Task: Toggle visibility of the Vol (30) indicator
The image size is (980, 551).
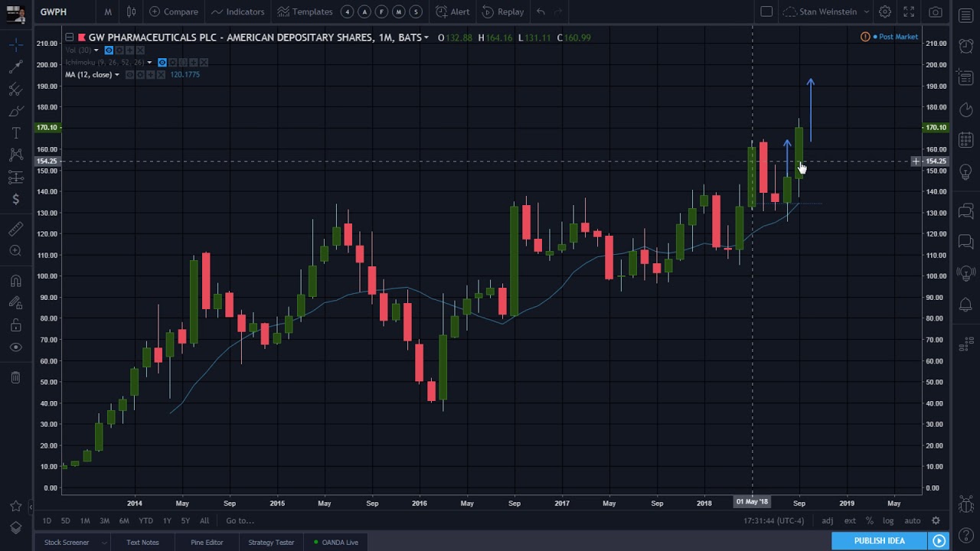Action: coord(109,51)
